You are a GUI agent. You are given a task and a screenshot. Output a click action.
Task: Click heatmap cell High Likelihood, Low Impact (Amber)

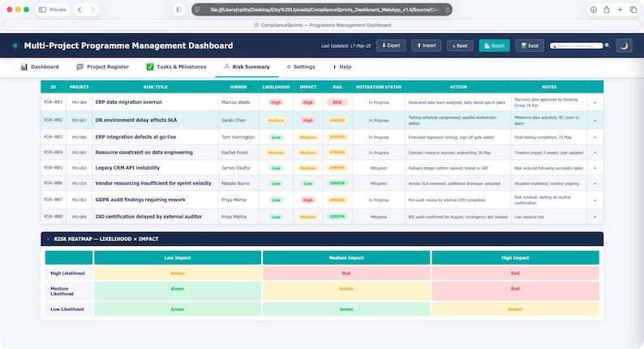178,273
